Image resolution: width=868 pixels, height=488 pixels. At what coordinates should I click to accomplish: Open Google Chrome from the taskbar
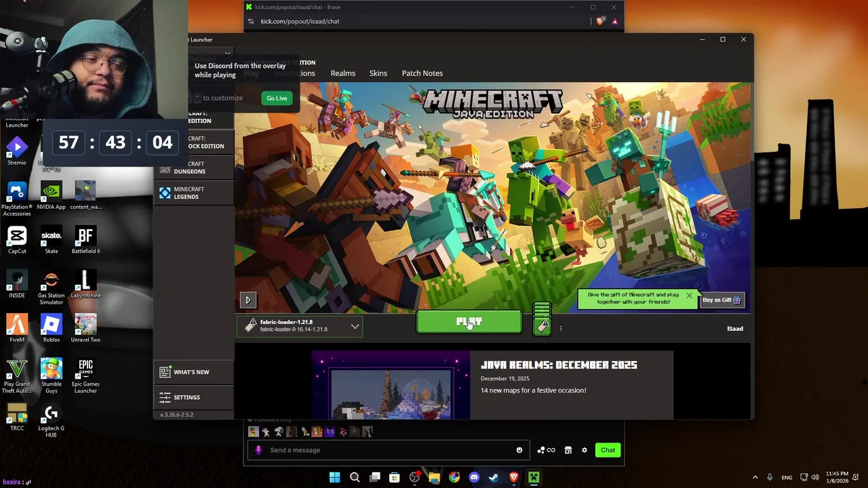pos(454,477)
